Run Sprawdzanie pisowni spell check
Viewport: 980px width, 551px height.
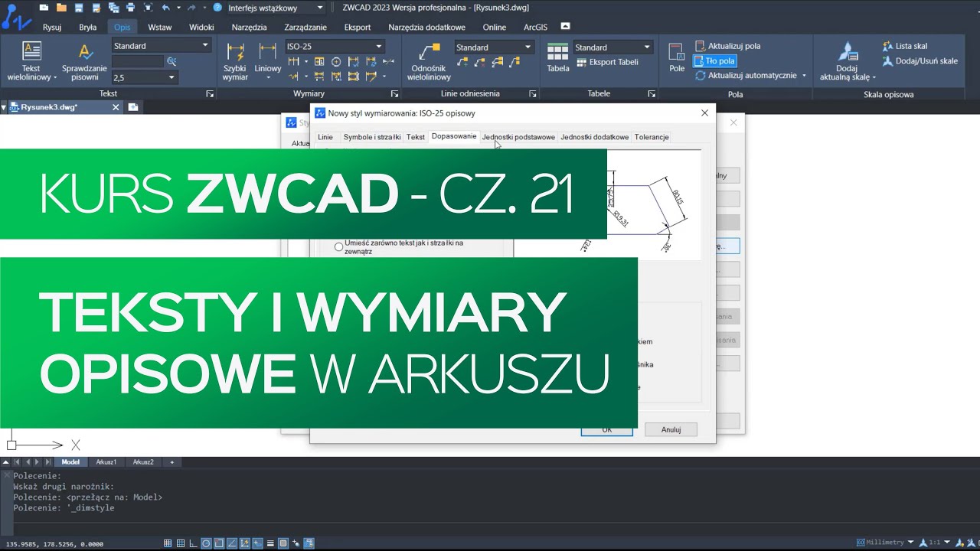(x=84, y=61)
